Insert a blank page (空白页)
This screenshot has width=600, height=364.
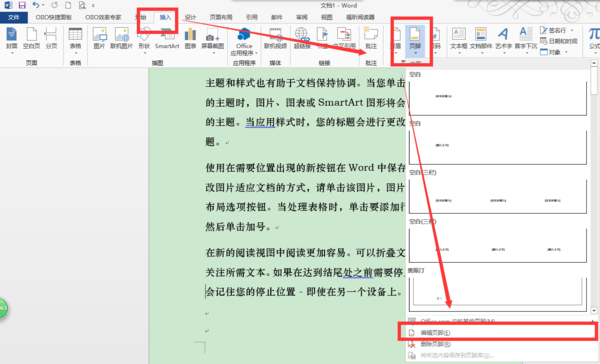pyautogui.click(x=31, y=38)
